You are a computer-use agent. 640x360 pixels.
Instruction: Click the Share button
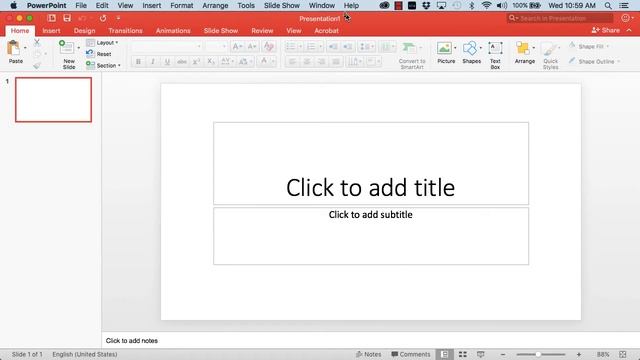606,30
